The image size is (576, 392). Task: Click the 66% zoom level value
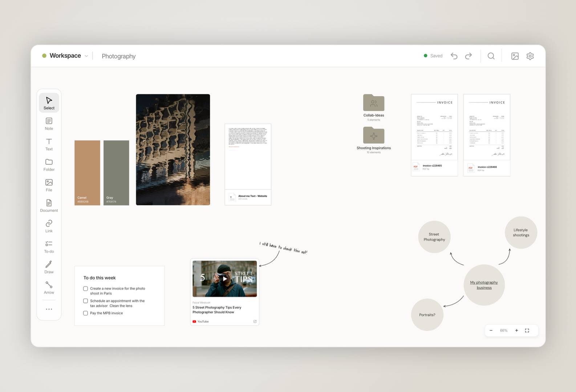click(504, 331)
